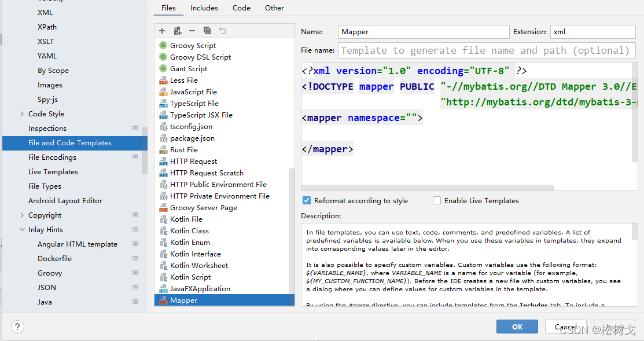Screen dimensions: 644x341
Task: Select the Kotlin Worksheet template
Action: 199,265
